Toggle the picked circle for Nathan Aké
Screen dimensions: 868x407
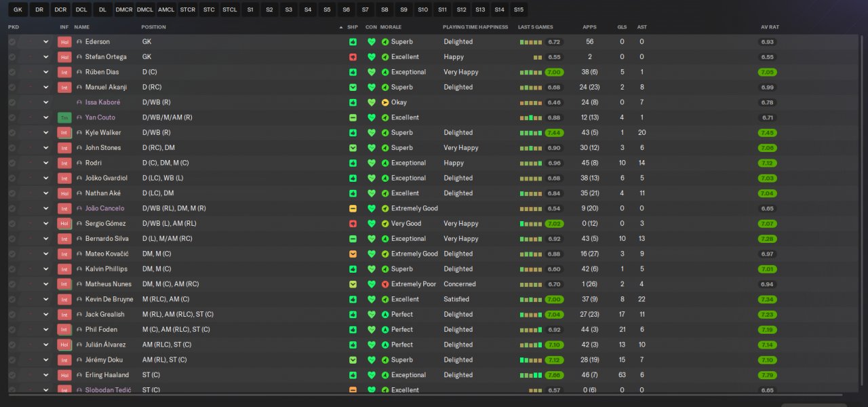pyautogui.click(x=12, y=193)
